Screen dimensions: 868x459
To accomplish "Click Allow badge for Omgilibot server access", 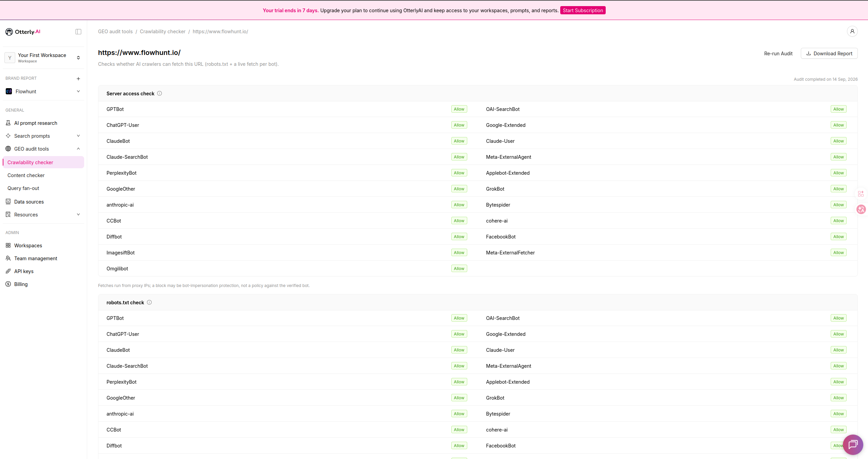I will (459, 268).
